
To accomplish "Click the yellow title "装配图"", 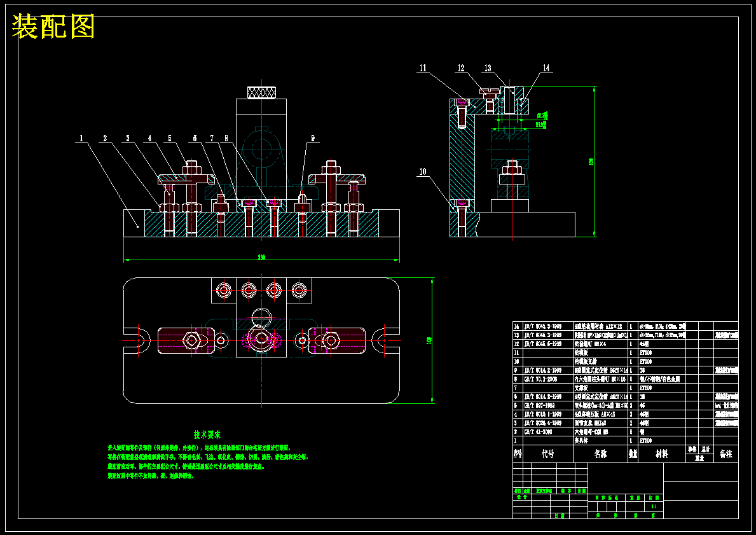I will [53, 26].
